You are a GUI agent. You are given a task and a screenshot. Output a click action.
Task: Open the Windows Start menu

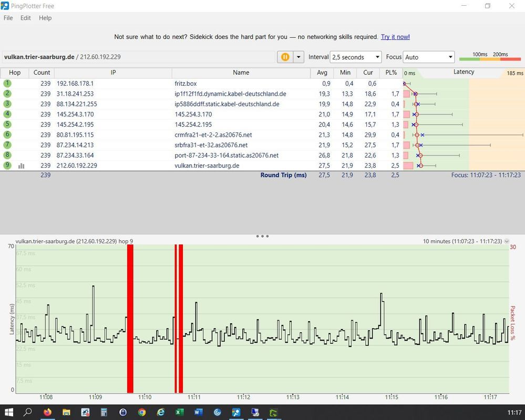8,412
